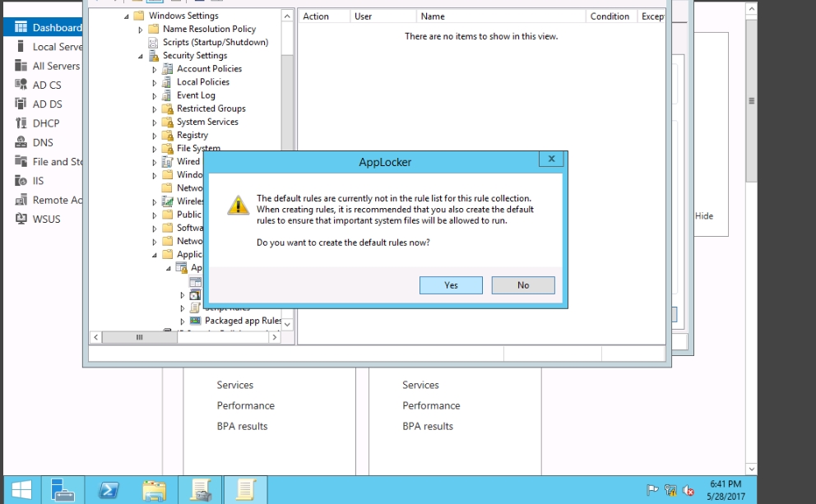Expand Packaged app Rules node

coord(183,321)
